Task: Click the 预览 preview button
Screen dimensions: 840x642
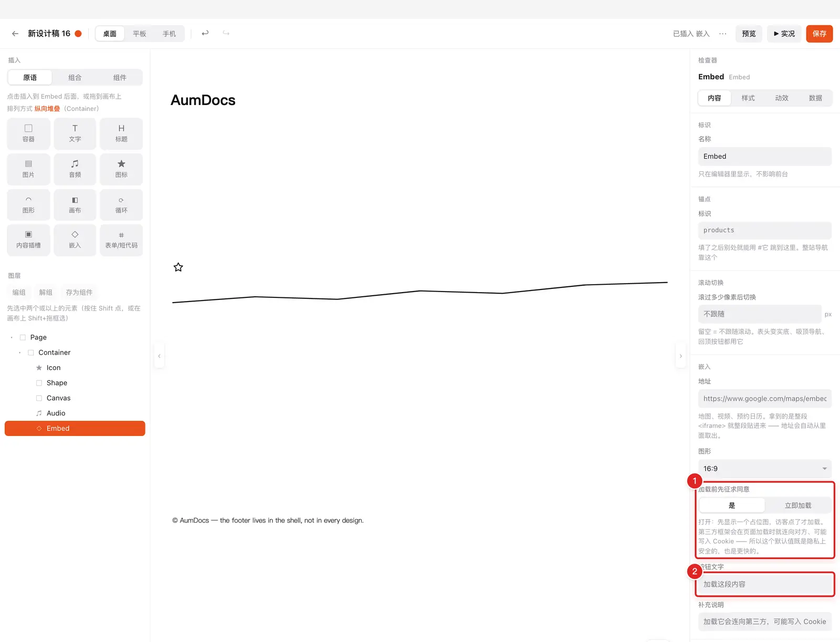Action: (x=749, y=34)
